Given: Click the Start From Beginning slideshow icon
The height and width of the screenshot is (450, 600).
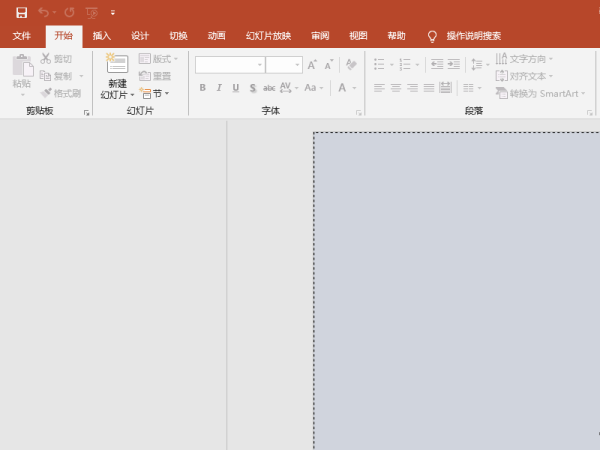Looking at the screenshot, I should coord(92,12).
